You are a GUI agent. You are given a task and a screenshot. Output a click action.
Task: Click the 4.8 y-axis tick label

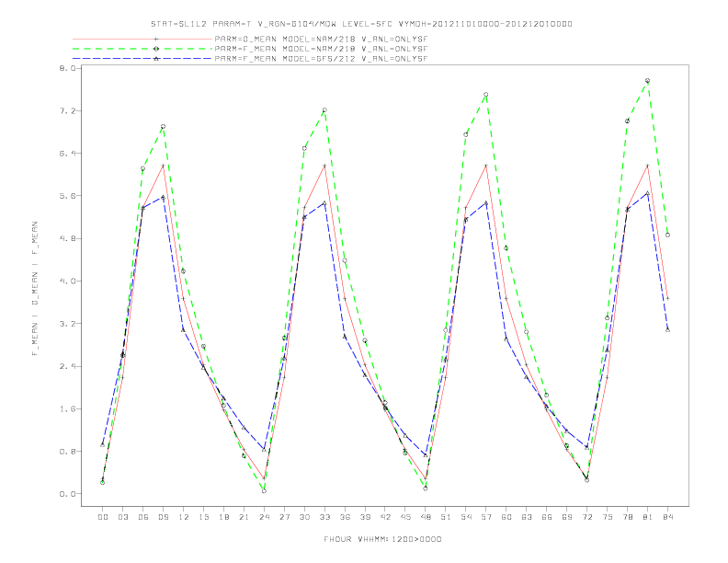66,239
